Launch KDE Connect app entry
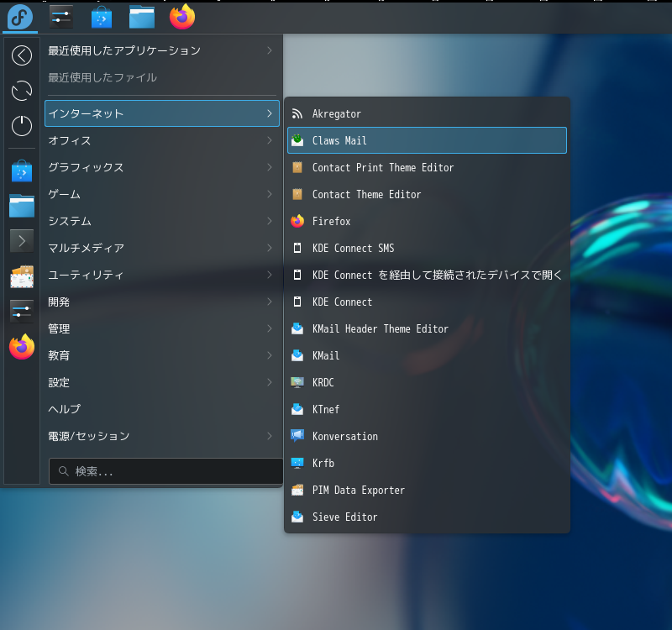 [427, 302]
